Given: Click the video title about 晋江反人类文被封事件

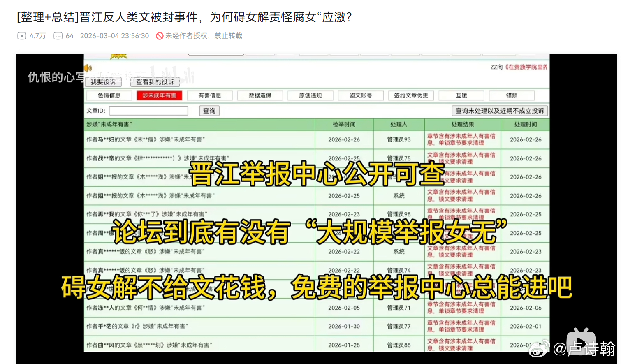Looking at the screenshot, I should click(184, 17).
